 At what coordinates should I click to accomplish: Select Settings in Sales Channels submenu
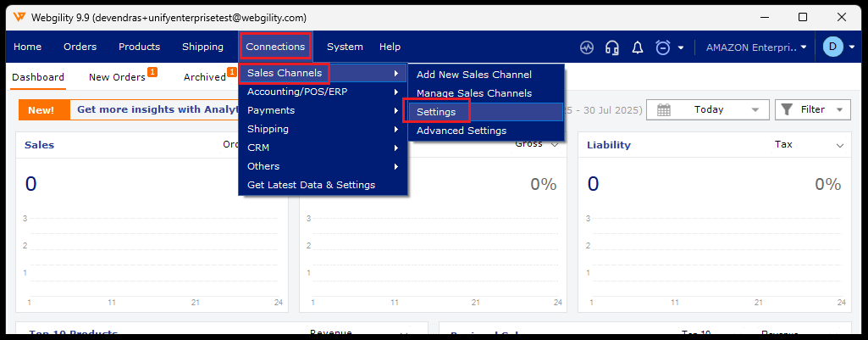(x=436, y=112)
